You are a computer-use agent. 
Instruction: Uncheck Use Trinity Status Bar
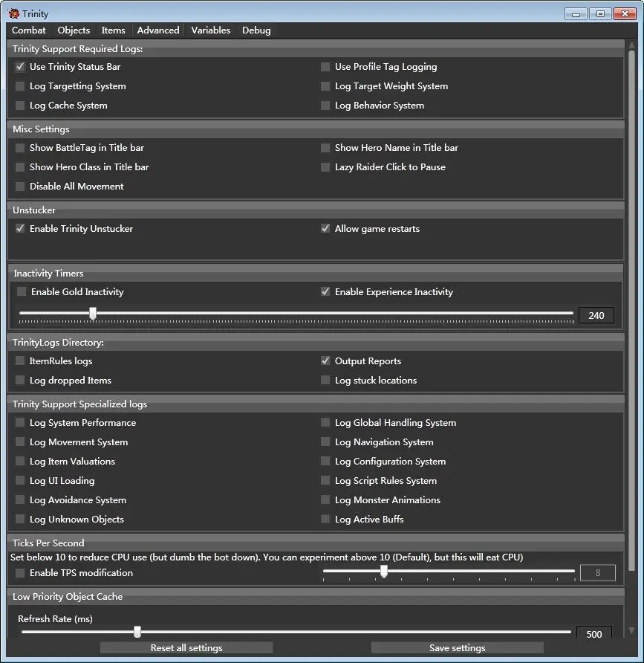pyautogui.click(x=20, y=67)
